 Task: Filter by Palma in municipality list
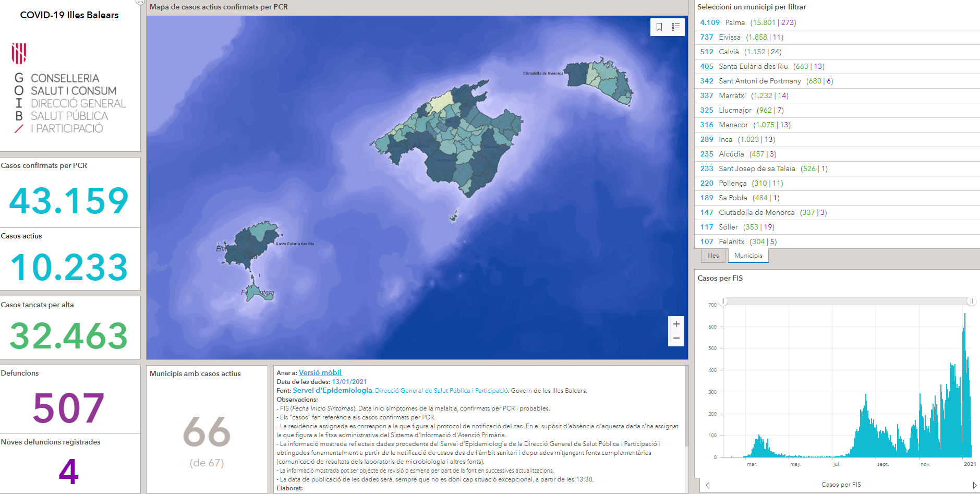coord(734,22)
